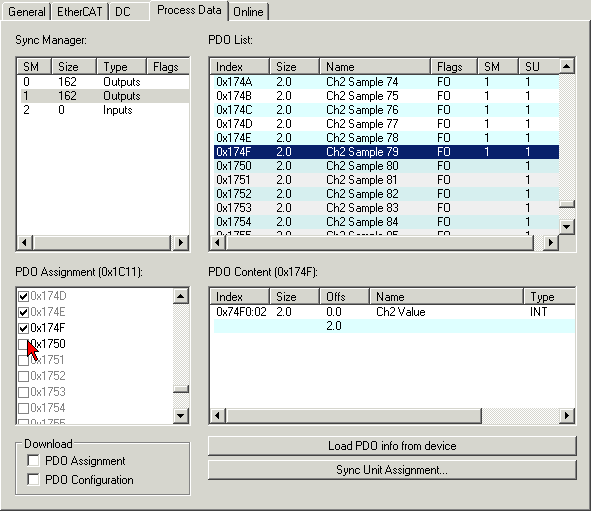Click PDO Content Type column header
Viewport: 591px width, 511px height.
[x=549, y=297]
